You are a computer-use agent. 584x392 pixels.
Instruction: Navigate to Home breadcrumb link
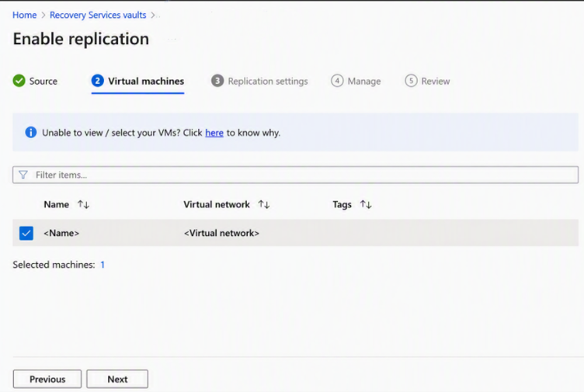coord(25,15)
